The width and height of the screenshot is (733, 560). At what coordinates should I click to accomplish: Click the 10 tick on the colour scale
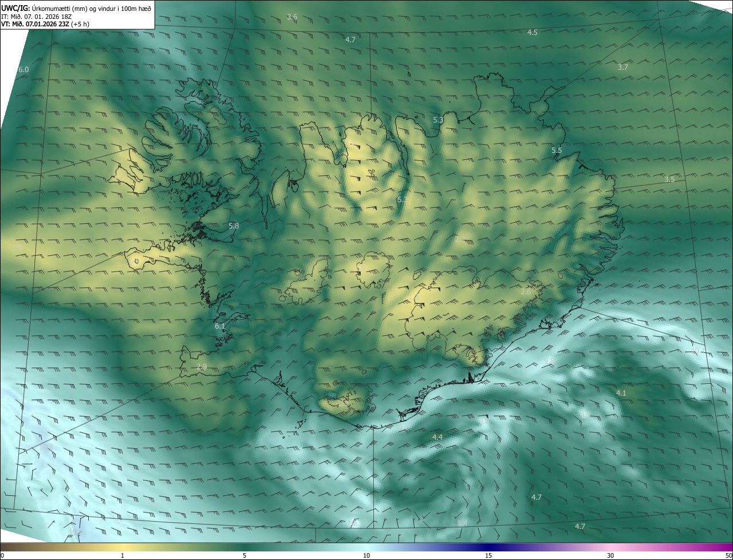[x=366, y=555]
